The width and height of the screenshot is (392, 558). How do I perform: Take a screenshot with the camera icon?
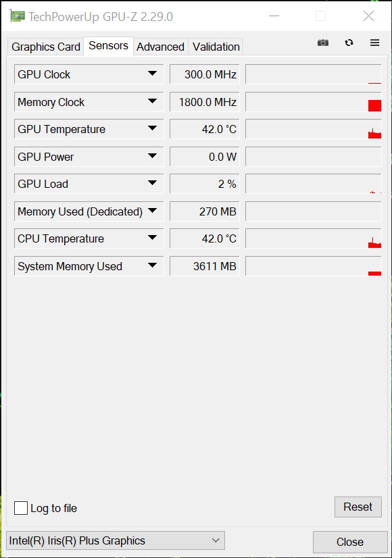(323, 43)
